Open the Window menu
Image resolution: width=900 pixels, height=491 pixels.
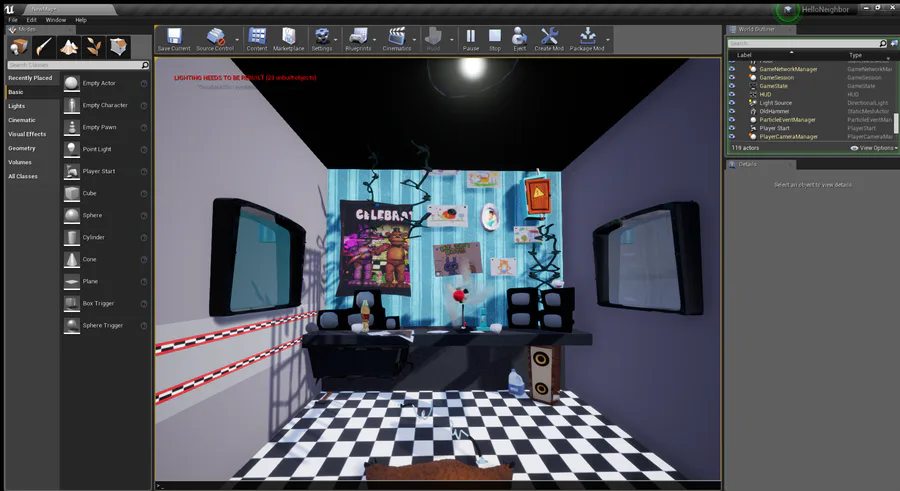[56, 20]
